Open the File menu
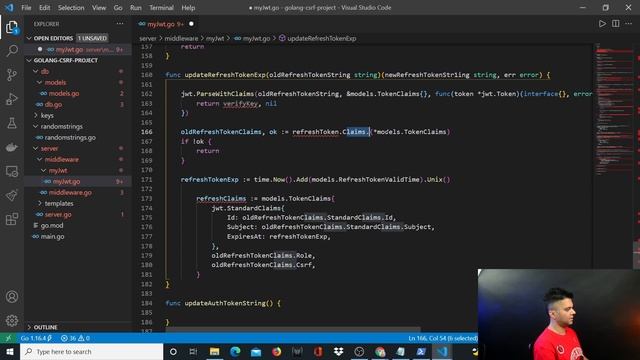The width and height of the screenshot is (640, 360). [x=26, y=8]
